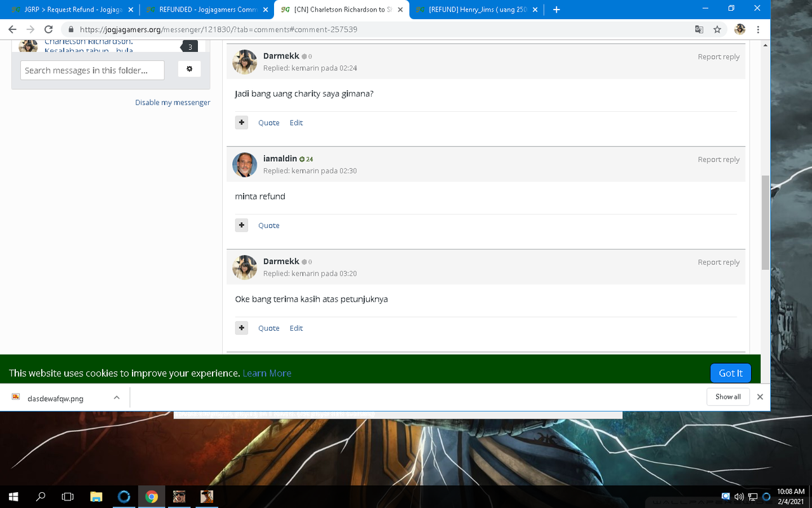Toggle multiquote plus on terima kasih reply
Viewport: 812px width, 508px height.
(242, 328)
